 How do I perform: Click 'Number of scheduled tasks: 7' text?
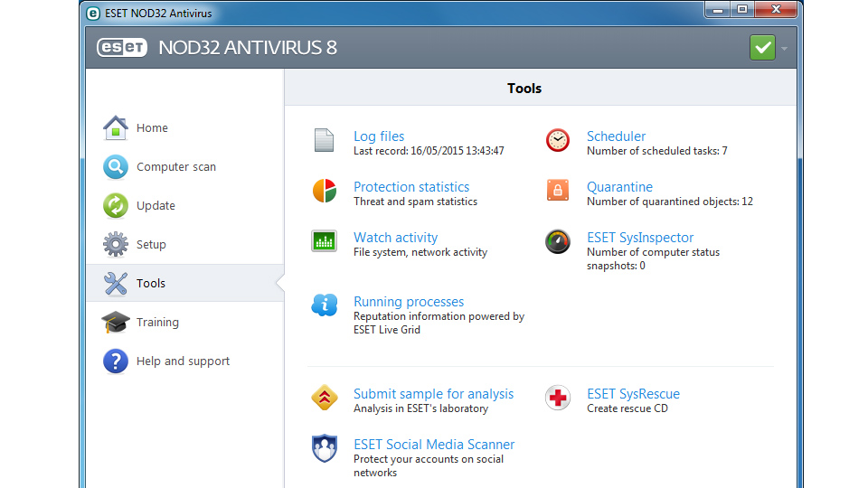[656, 151]
